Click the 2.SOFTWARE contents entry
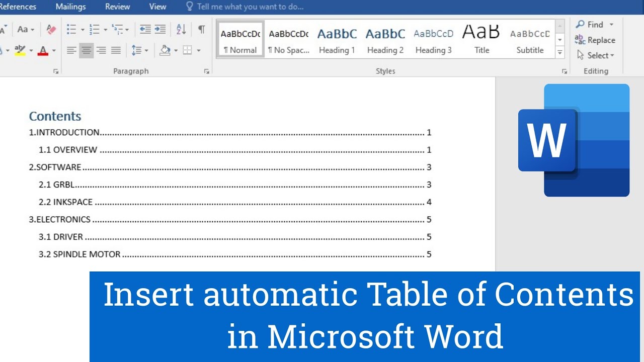 point(230,167)
